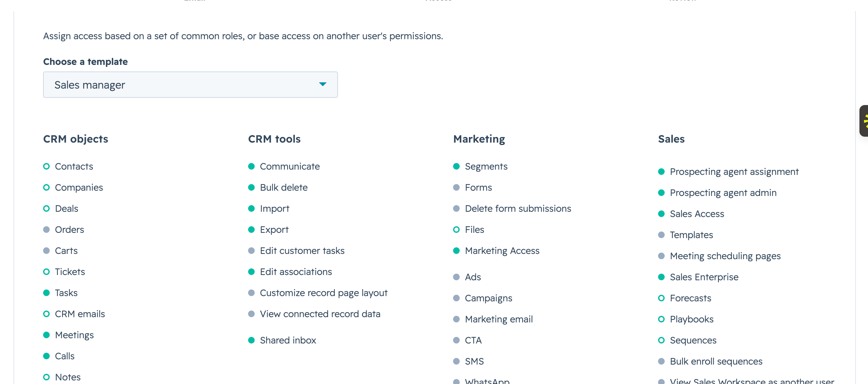Click the Meeting scheduling pages item
The image size is (868, 384).
725,256
